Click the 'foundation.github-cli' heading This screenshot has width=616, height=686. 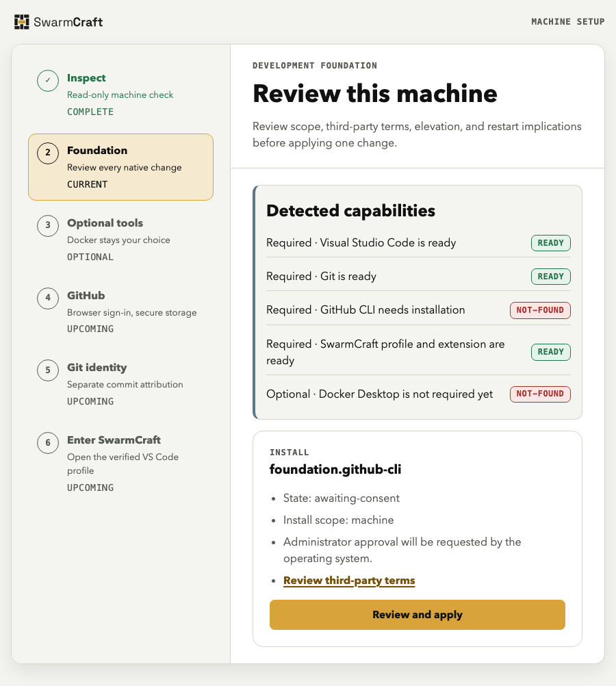335,470
